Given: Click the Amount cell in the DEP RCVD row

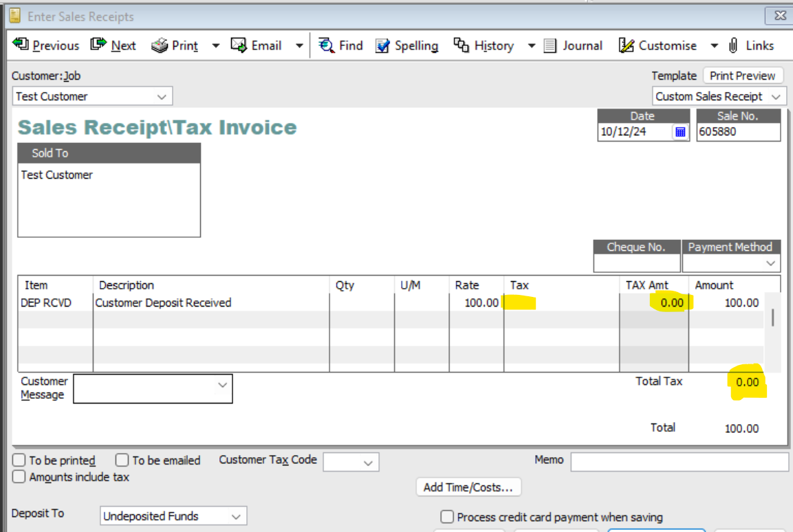Looking at the screenshot, I should (726, 302).
